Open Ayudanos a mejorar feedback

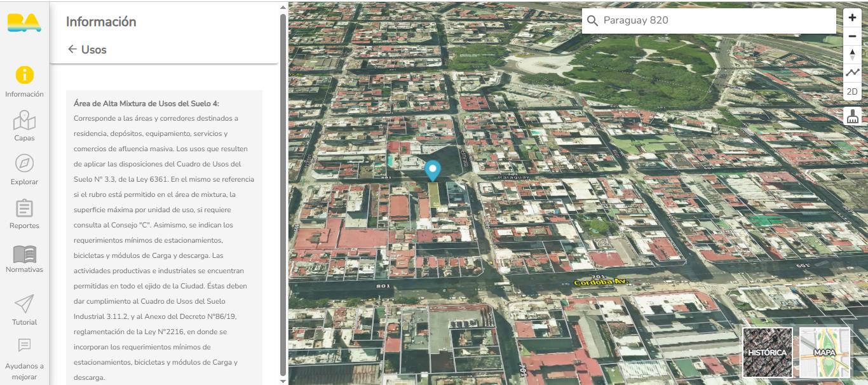click(24, 359)
